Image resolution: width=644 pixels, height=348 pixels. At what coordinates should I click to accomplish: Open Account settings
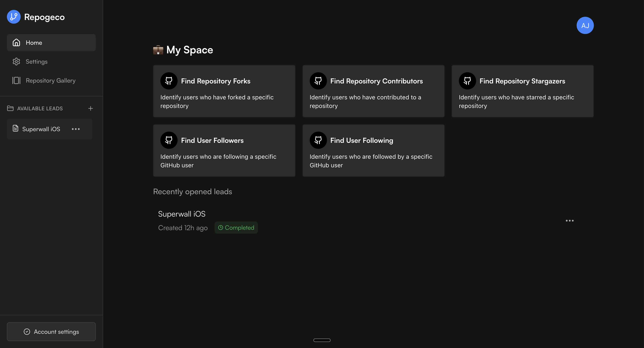(51, 331)
